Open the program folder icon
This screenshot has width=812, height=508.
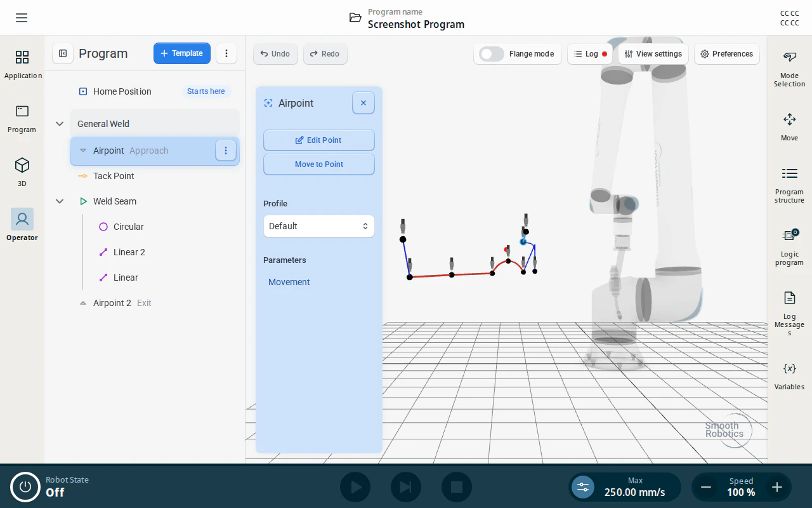355,18
